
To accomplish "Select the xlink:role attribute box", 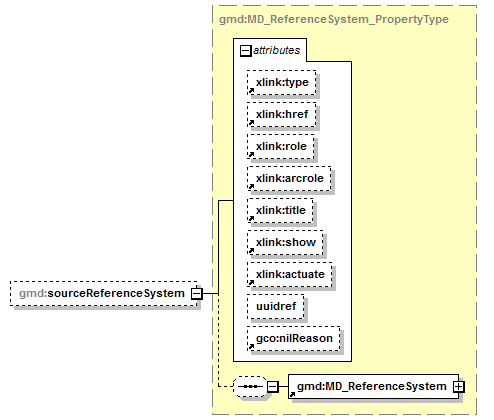I will coord(281,146).
